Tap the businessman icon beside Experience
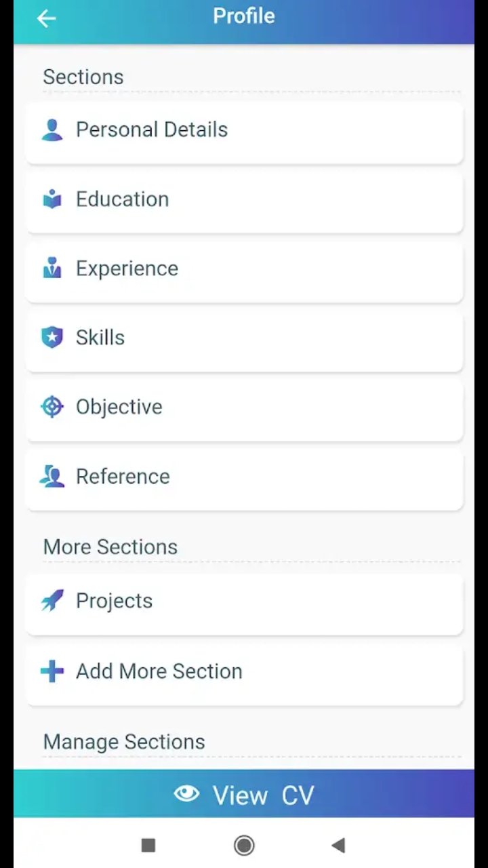 point(52,269)
